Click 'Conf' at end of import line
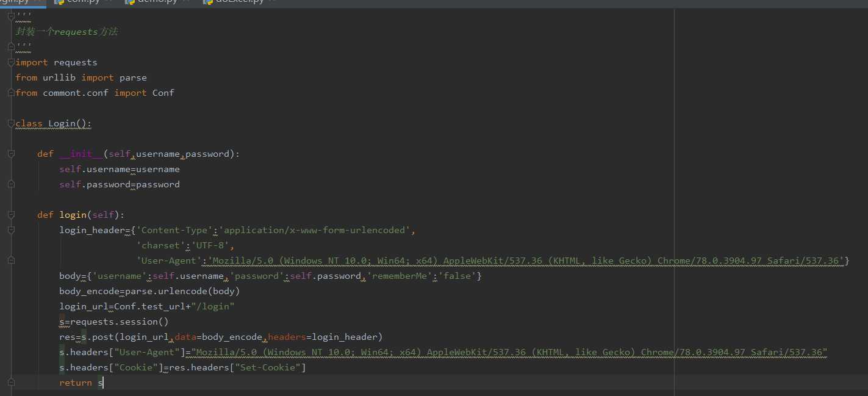This screenshot has width=868, height=396. click(163, 93)
